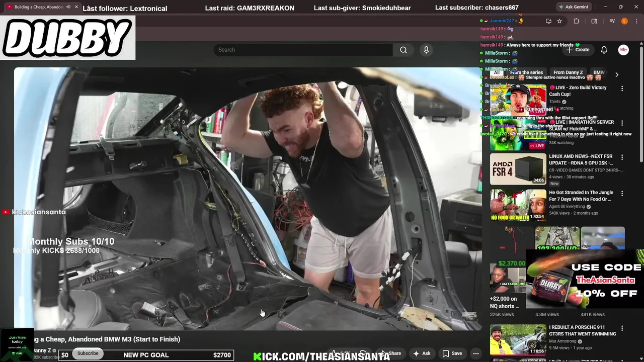Click the 'kickasiansanta' overlay label

[x=39, y=212]
